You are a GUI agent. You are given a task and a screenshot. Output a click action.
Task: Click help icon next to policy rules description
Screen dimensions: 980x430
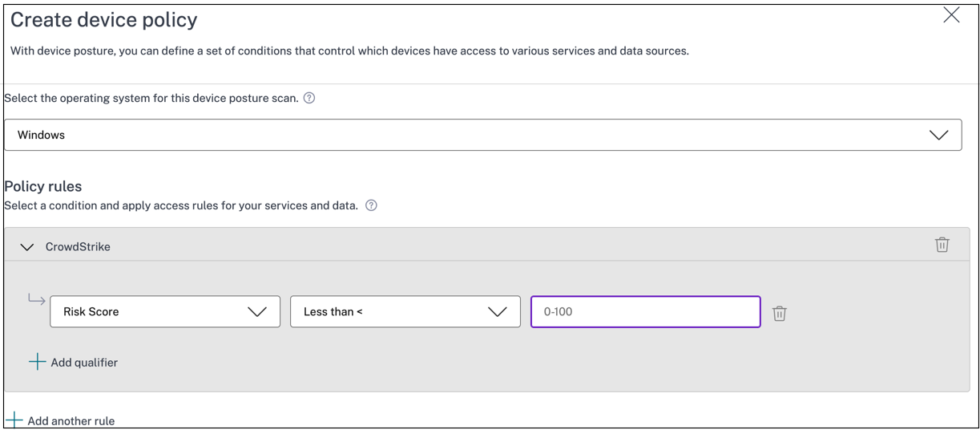pos(371,205)
